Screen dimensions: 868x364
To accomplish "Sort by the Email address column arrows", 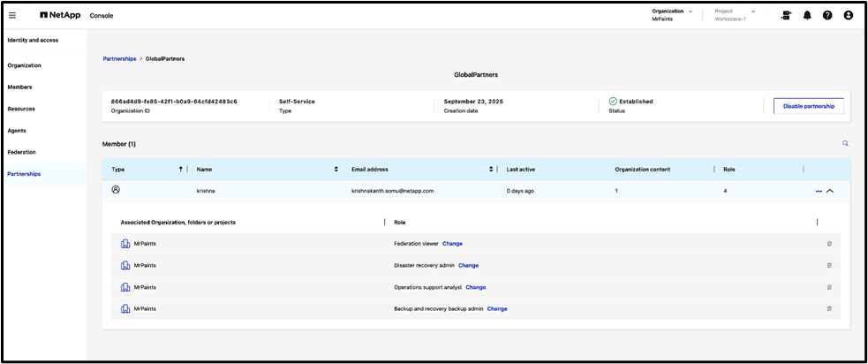I will click(491, 169).
